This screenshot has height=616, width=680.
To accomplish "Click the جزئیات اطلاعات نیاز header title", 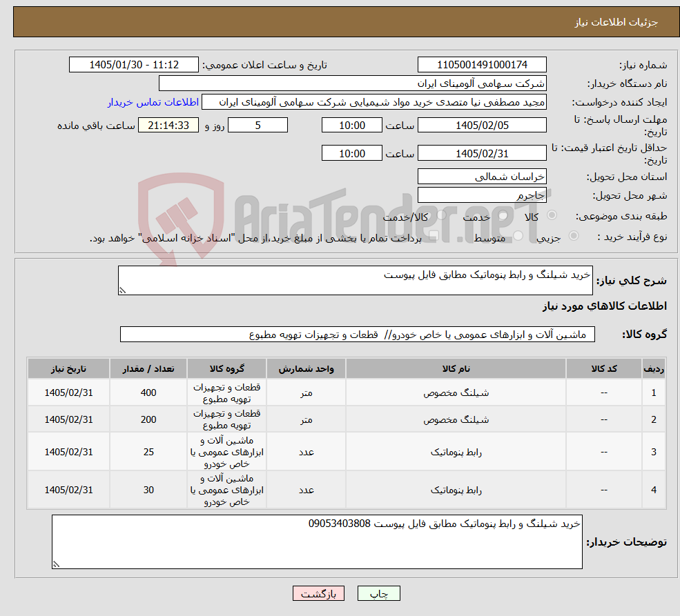I will point(616,22).
